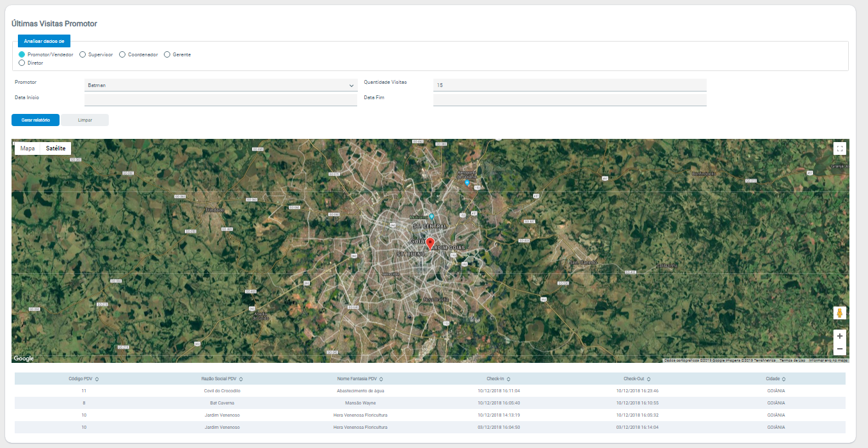Switch to Mapa view tab
Screen dimensions: 868x448
point(28,148)
